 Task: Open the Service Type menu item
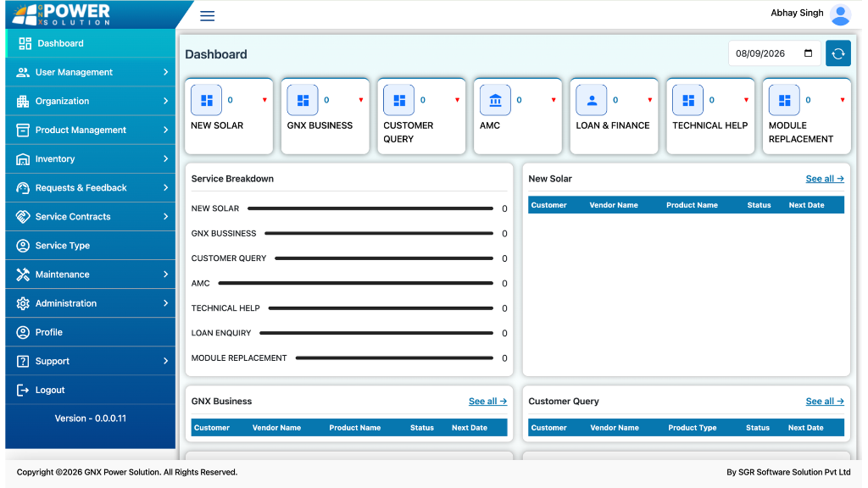pyautogui.click(x=90, y=246)
